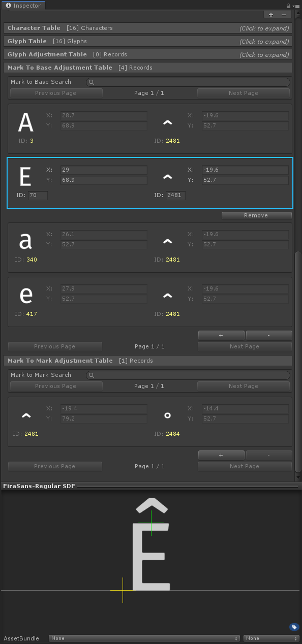Select the lowercase a glyph preview

coord(25,241)
